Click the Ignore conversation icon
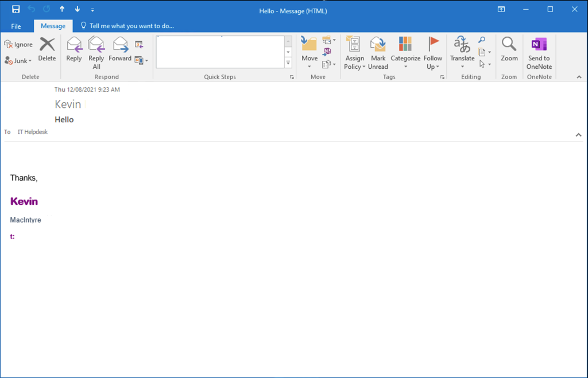 pos(9,45)
